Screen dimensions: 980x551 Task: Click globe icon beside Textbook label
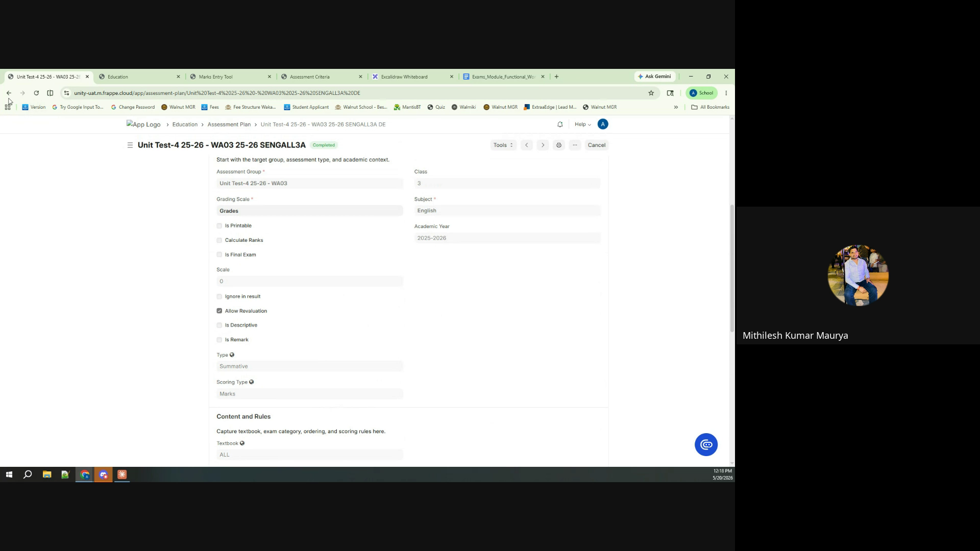(x=242, y=443)
